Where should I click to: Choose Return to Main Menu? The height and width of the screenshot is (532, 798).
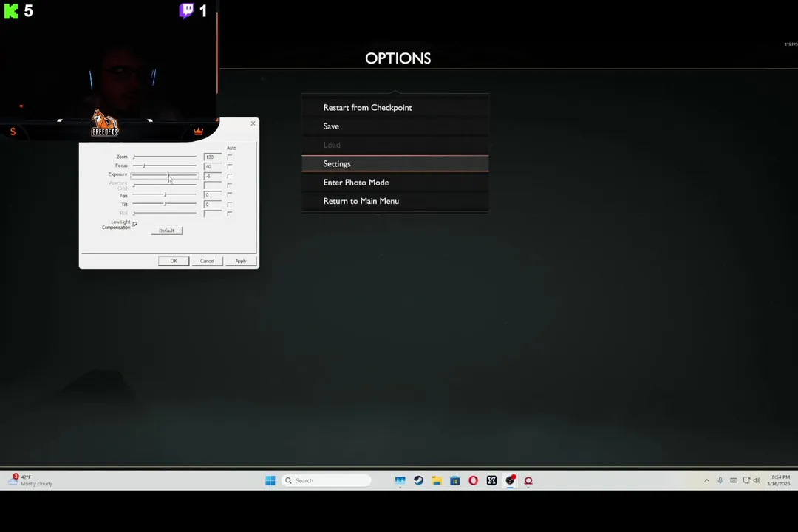pyautogui.click(x=395, y=201)
